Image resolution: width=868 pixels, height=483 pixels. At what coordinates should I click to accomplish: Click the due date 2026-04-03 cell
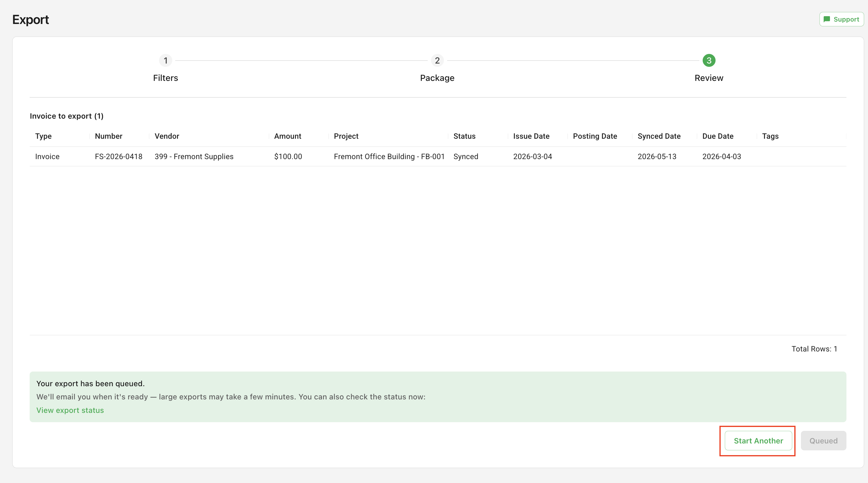coord(722,156)
